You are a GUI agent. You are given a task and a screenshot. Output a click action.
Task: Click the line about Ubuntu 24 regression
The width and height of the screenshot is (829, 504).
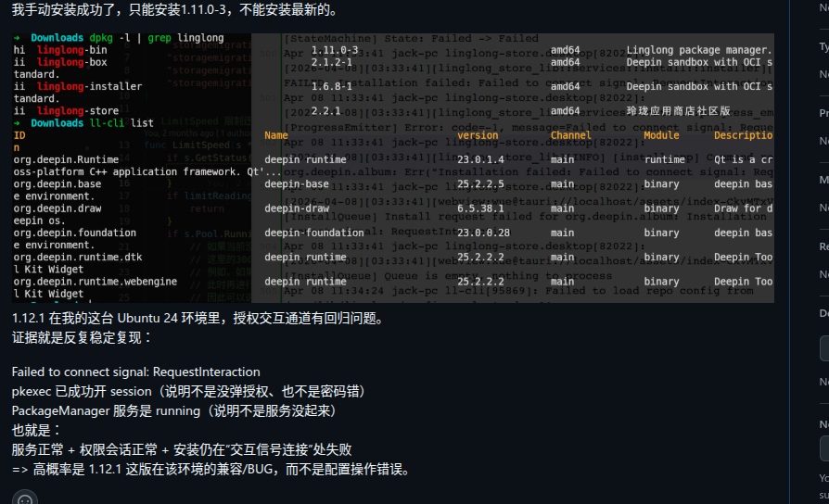pyautogui.click(x=200, y=318)
